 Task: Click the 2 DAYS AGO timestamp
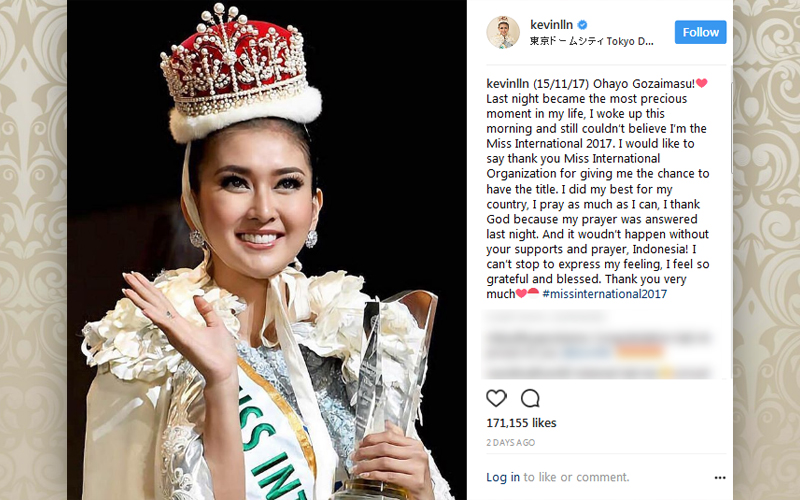[510, 443]
